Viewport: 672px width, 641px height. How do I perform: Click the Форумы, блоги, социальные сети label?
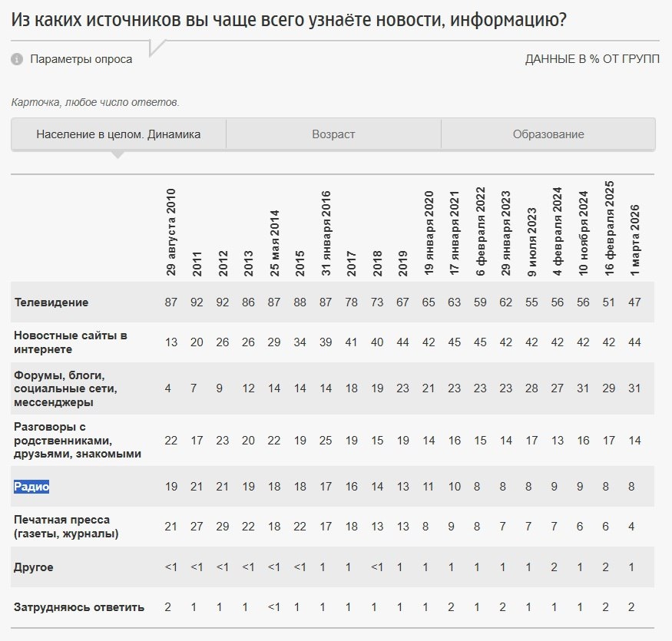point(65,388)
